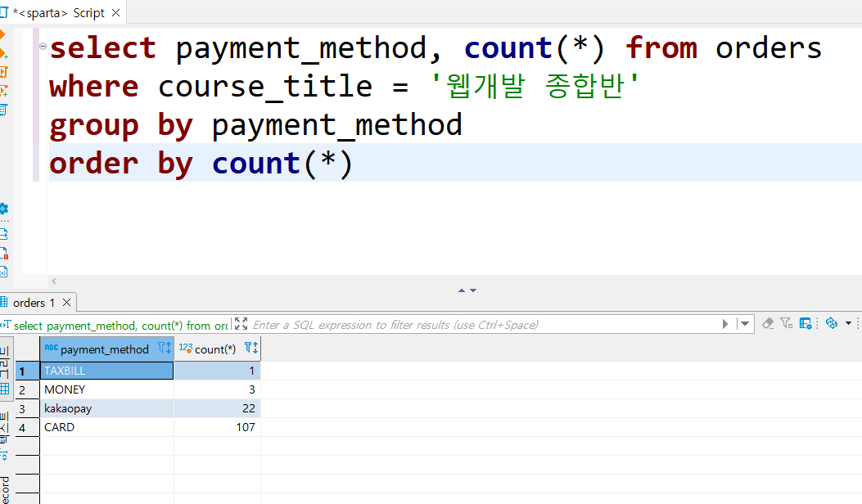This screenshot has height=504, width=862.
Task: Focus the SQL filter expression input field
Action: tap(484, 325)
